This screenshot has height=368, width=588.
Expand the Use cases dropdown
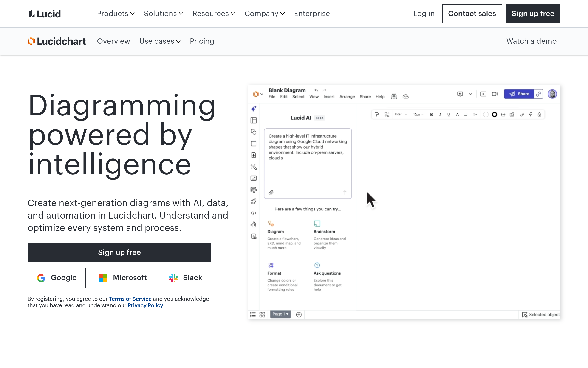(160, 41)
